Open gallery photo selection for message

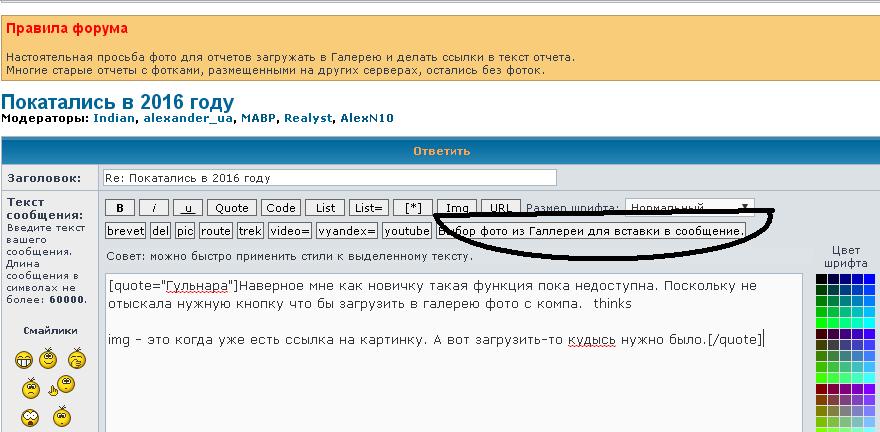(592, 231)
